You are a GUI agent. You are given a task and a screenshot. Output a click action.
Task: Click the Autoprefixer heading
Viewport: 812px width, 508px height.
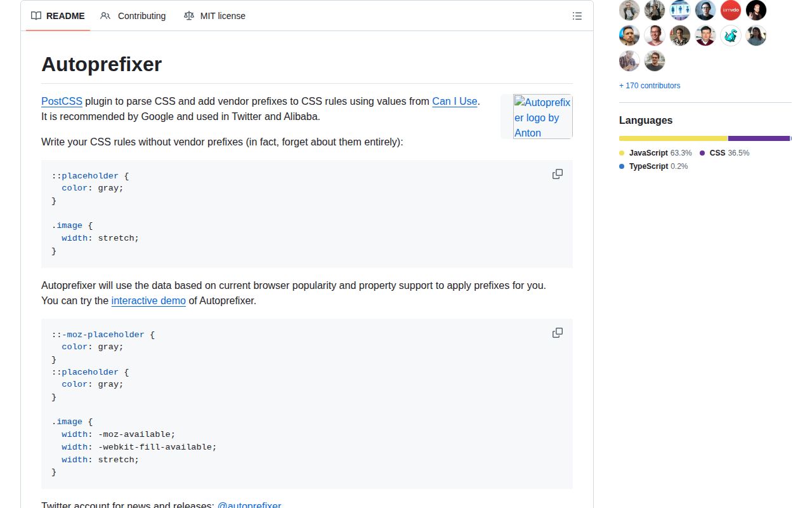click(101, 64)
